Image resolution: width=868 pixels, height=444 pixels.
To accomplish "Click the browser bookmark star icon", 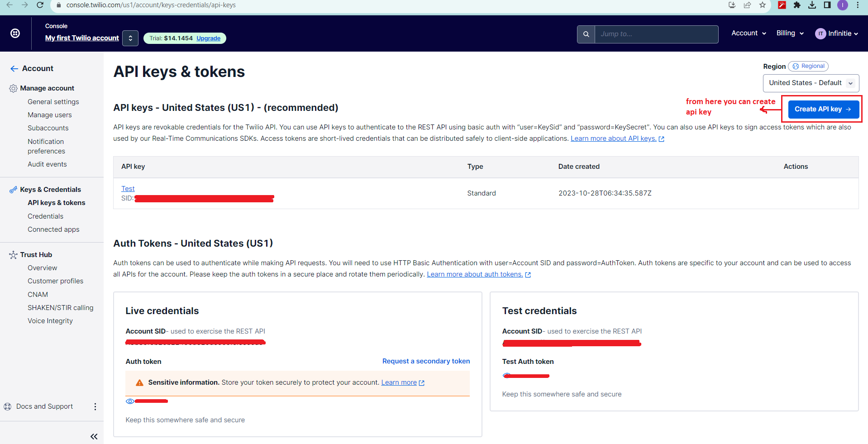I will 763,5.
